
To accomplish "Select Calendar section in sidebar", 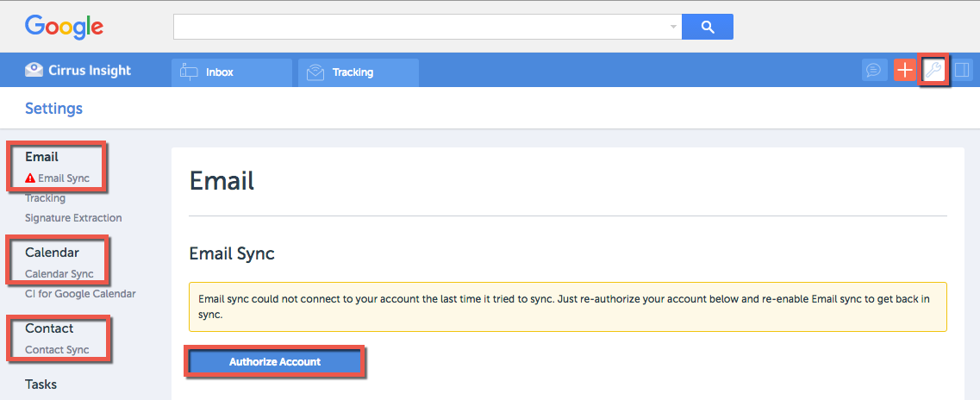I will (x=52, y=253).
